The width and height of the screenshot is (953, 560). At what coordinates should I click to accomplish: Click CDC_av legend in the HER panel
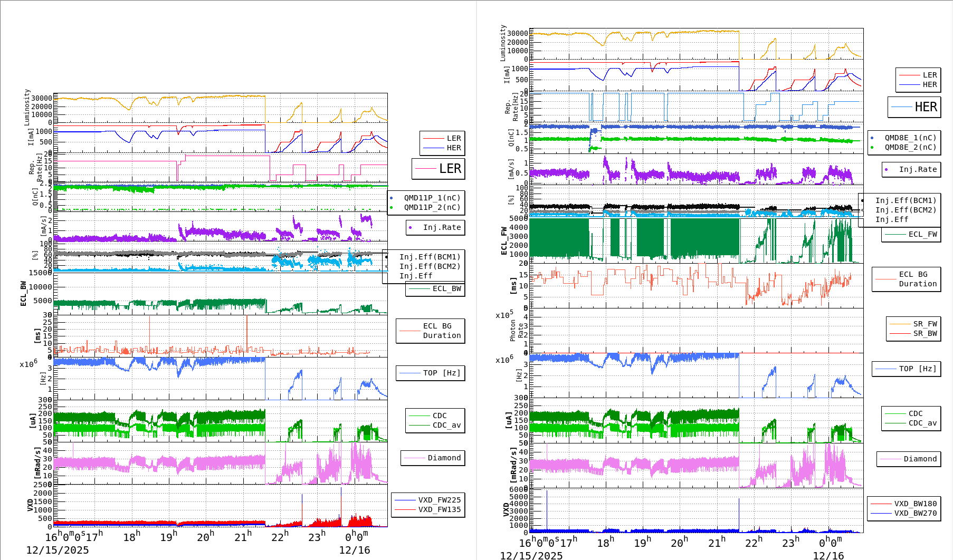[922, 423]
